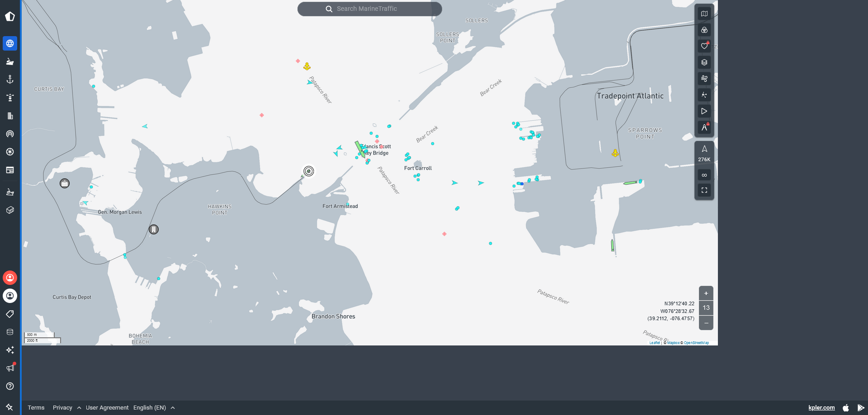Open the OpenStreetMap attribution link
The height and width of the screenshot is (415, 868).
[x=696, y=343]
